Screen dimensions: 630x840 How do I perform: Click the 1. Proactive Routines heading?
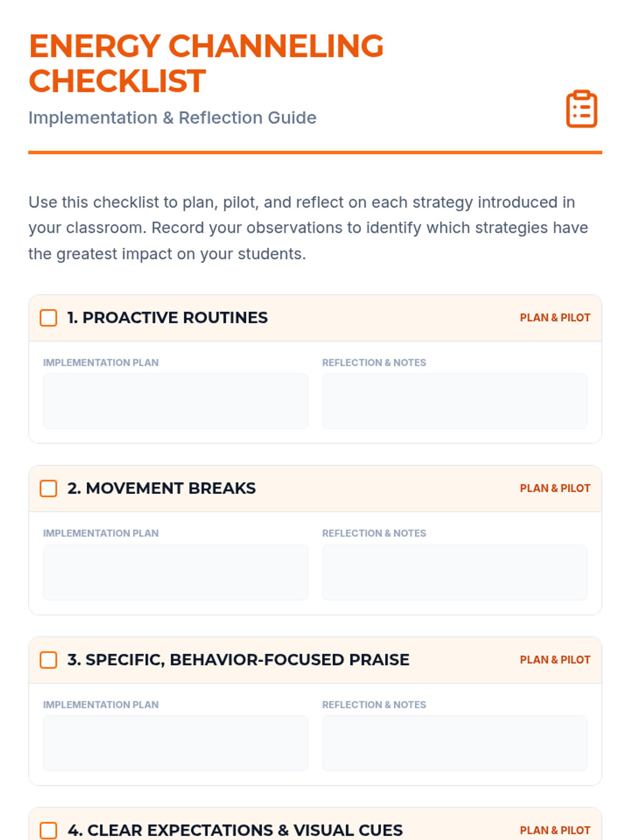[x=167, y=318]
